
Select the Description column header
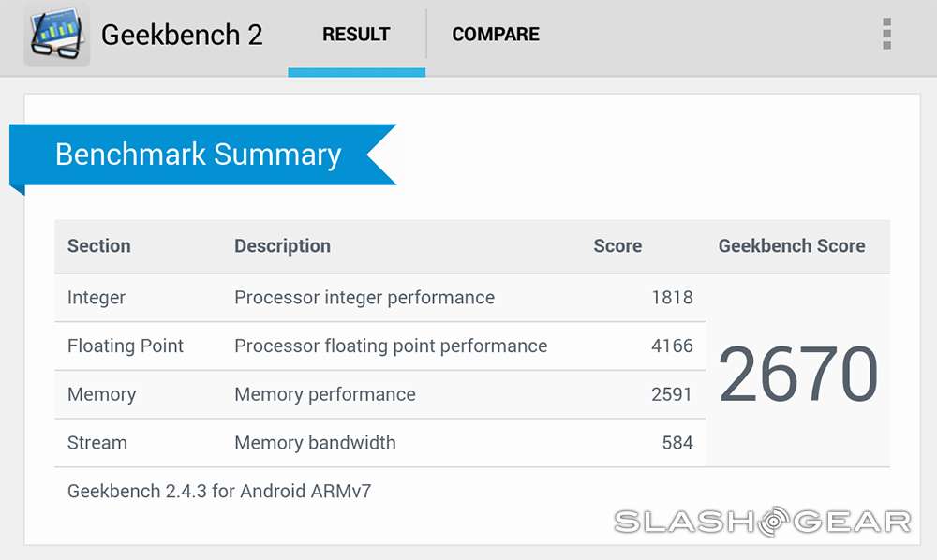click(x=282, y=246)
